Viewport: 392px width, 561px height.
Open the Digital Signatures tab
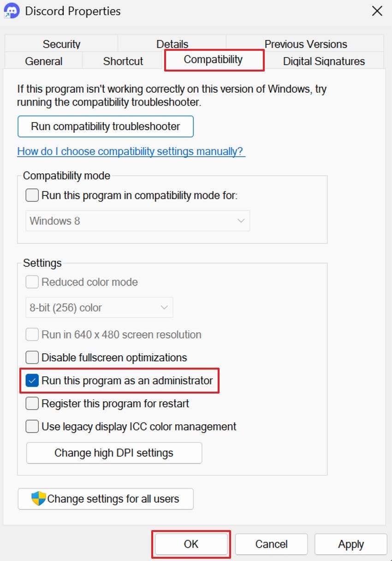[323, 61]
